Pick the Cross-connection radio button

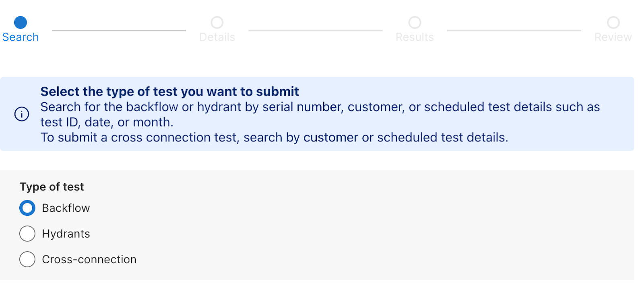(27, 259)
